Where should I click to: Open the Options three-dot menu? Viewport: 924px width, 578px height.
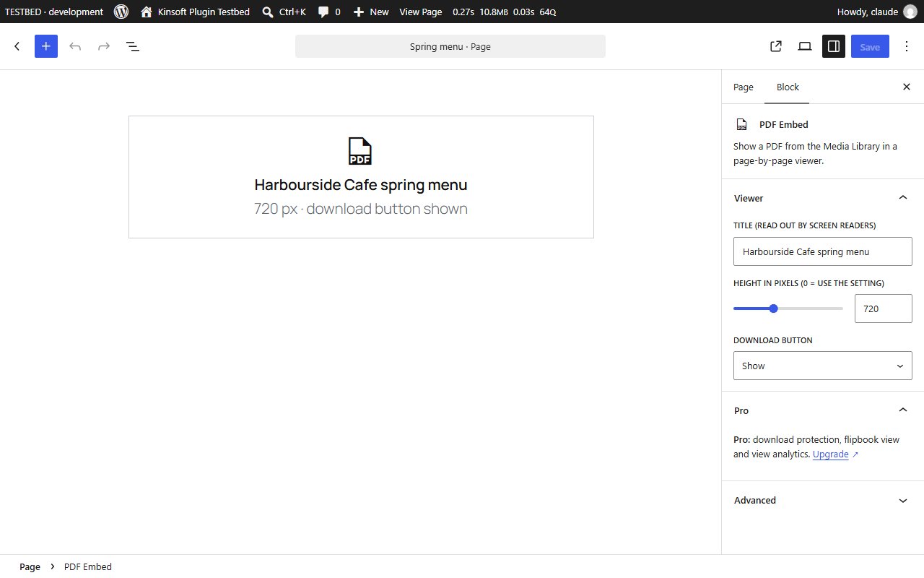[x=907, y=46]
